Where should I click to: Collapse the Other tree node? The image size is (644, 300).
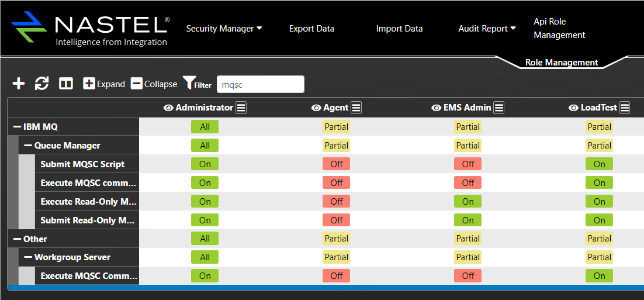[x=18, y=239]
